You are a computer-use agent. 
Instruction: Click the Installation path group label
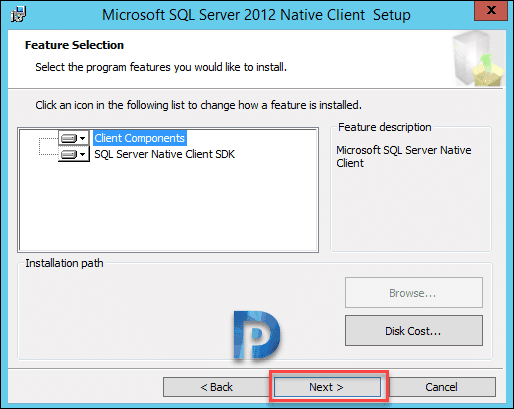pyautogui.click(x=64, y=263)
